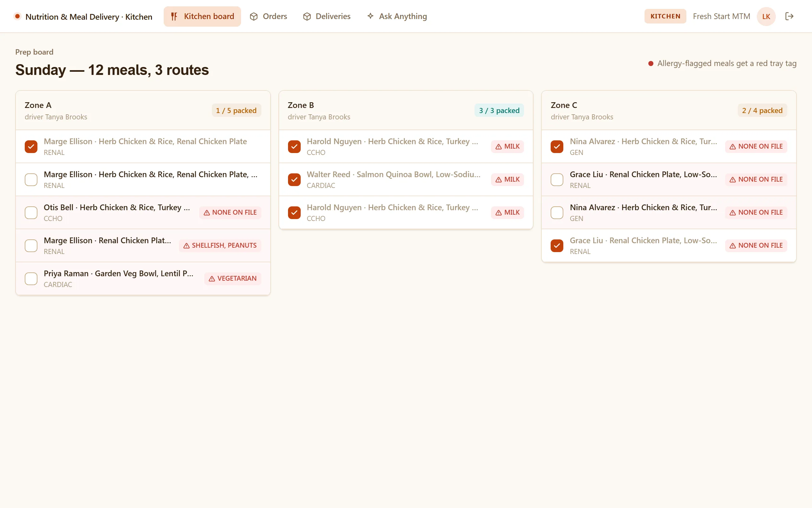
Task: Click the 1 / 5 packed badge
Action: (x=236, y=110)
